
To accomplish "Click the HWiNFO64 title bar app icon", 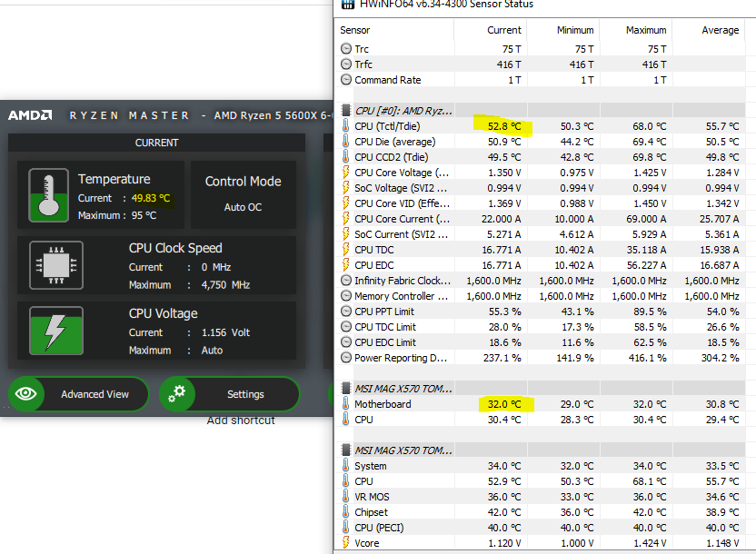I will tap(348, 5).
